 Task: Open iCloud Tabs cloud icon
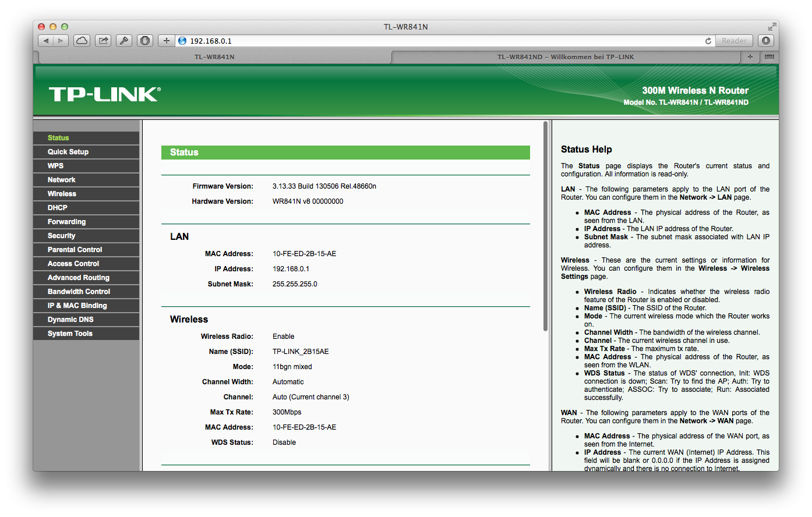tap(82, 41)
